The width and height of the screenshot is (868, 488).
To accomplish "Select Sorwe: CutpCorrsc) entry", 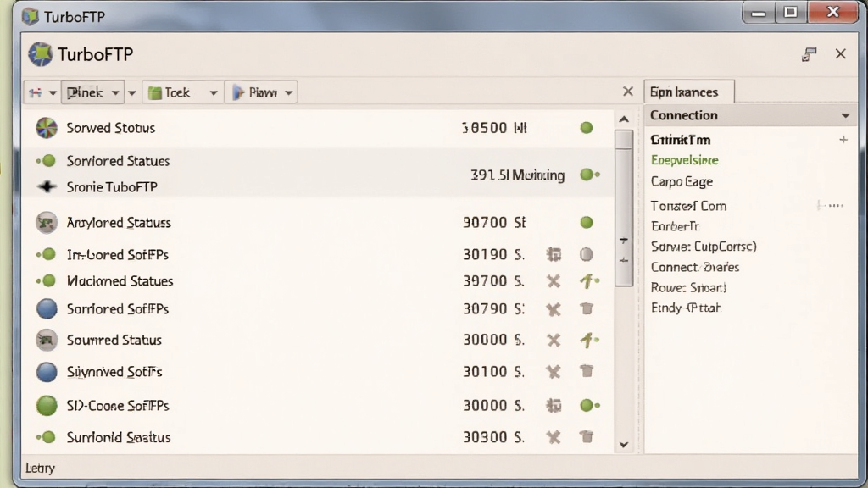I will [x=704, y=247].
